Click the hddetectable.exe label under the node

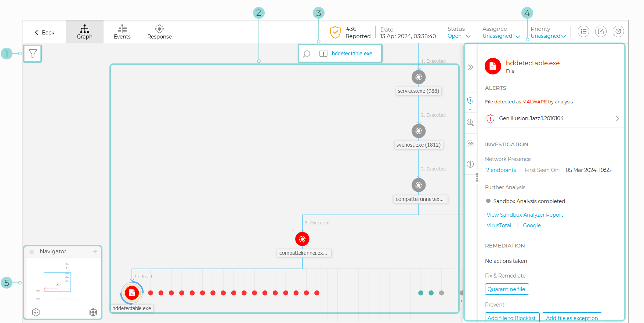tap(132, 308)
